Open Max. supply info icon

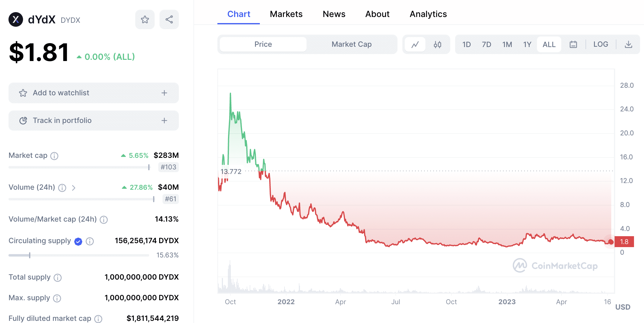coord(57,298)
